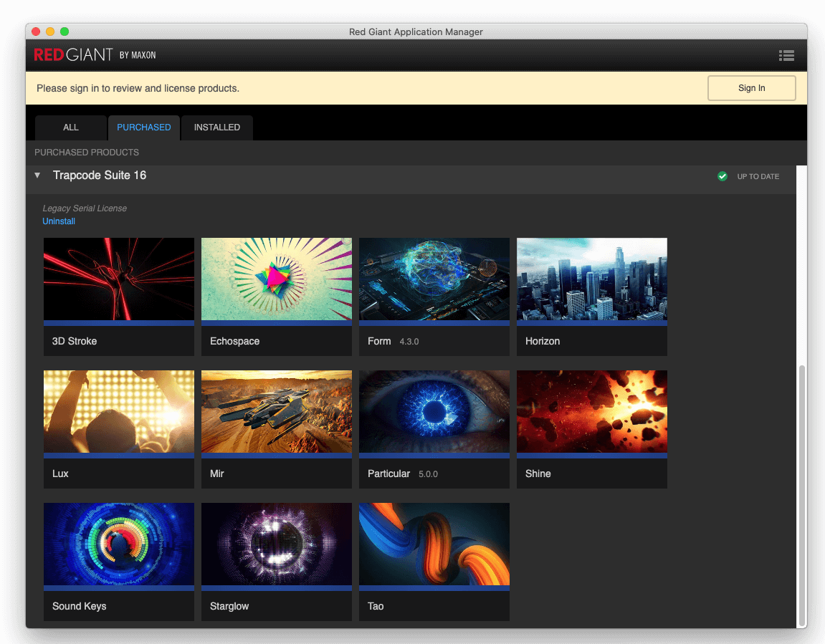Switch to the ALL tab
This screenshot has height=644, width=825.
tap(70, 128)
